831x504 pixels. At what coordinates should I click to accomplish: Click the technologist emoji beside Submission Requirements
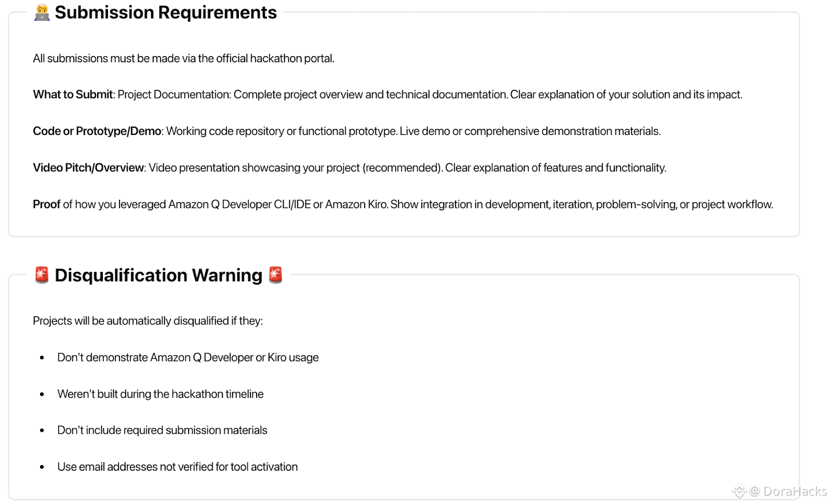(x=42, y=12)
